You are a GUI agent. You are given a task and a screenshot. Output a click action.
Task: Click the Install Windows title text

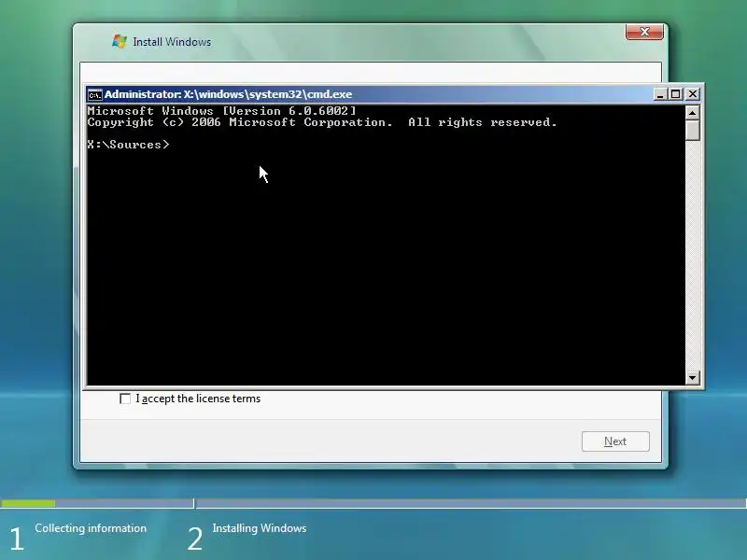point(172,42)
